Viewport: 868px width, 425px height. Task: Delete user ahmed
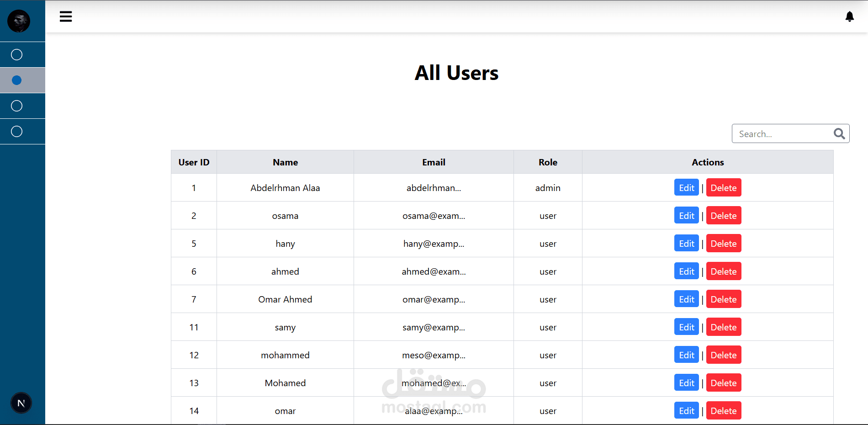point(723,271)
